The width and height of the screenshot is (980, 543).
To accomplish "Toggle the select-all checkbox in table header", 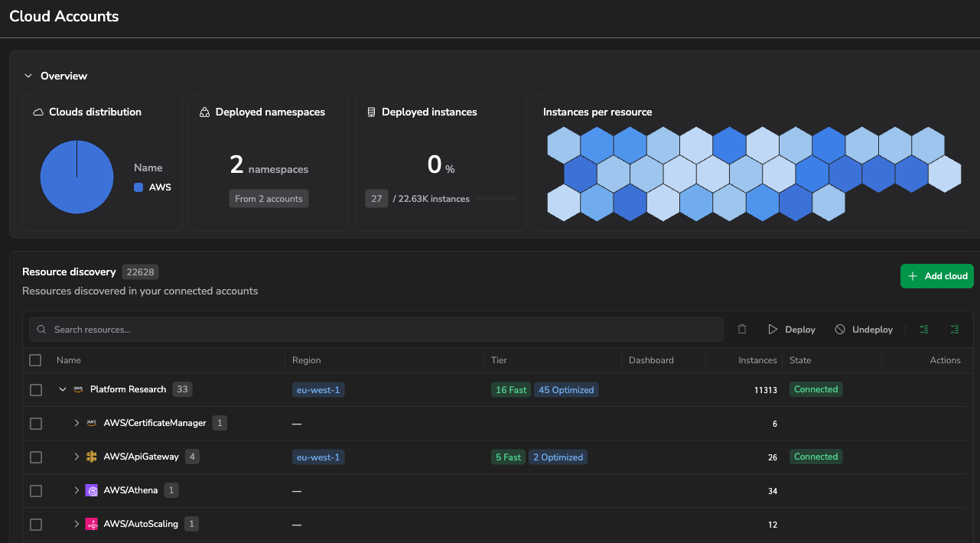I will point(35,360).
